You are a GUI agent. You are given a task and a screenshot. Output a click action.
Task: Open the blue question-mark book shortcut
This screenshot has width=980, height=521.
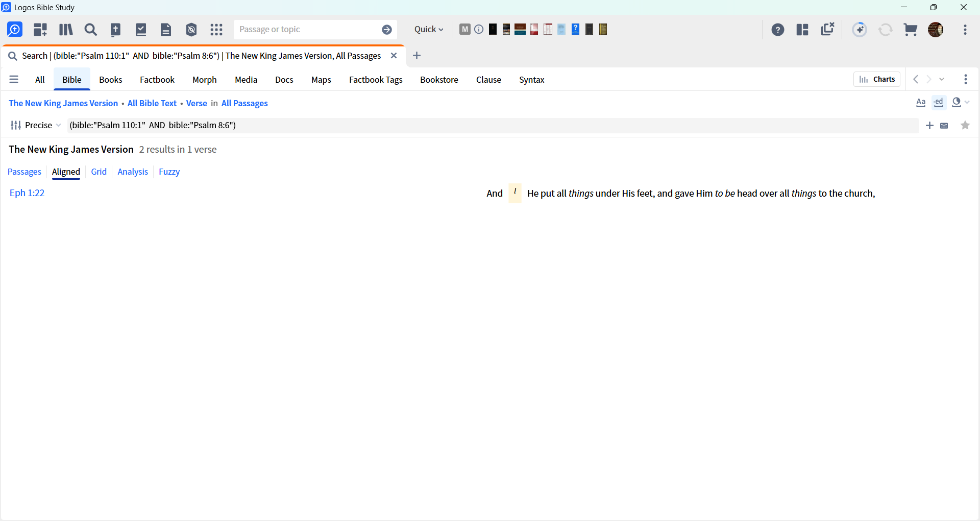point(575,29)
